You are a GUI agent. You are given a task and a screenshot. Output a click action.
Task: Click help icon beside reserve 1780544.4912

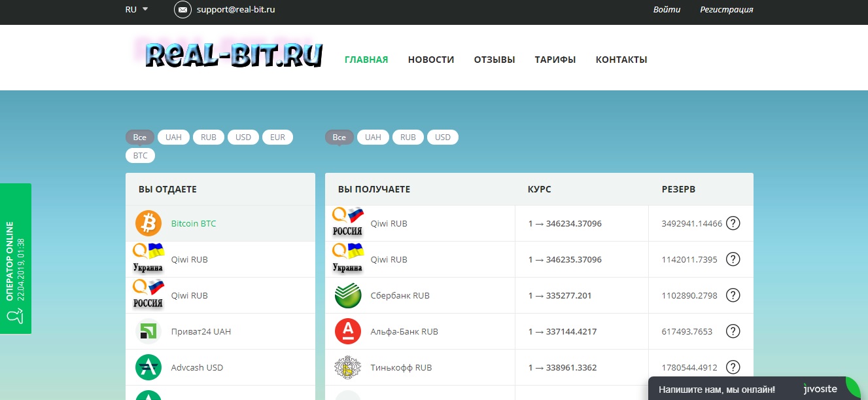(x=733, y=367)
